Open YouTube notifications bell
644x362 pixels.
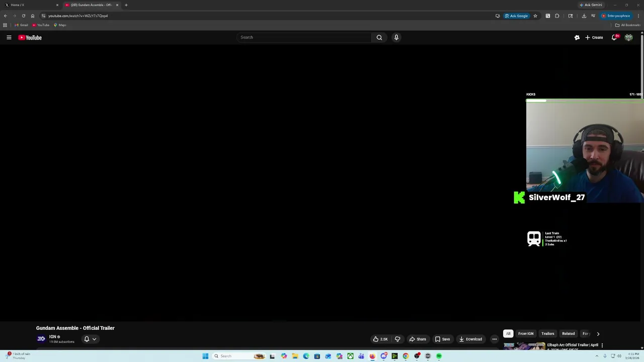(614, 37)
